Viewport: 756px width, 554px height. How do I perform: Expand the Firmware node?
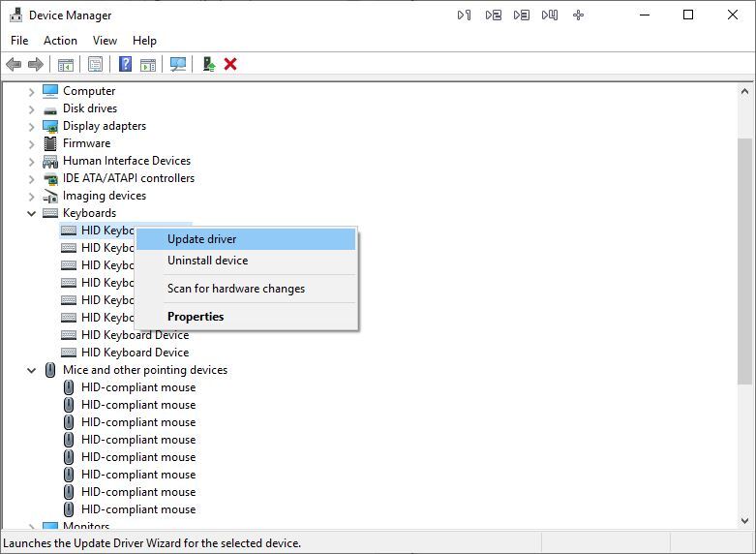click(31, 144)
